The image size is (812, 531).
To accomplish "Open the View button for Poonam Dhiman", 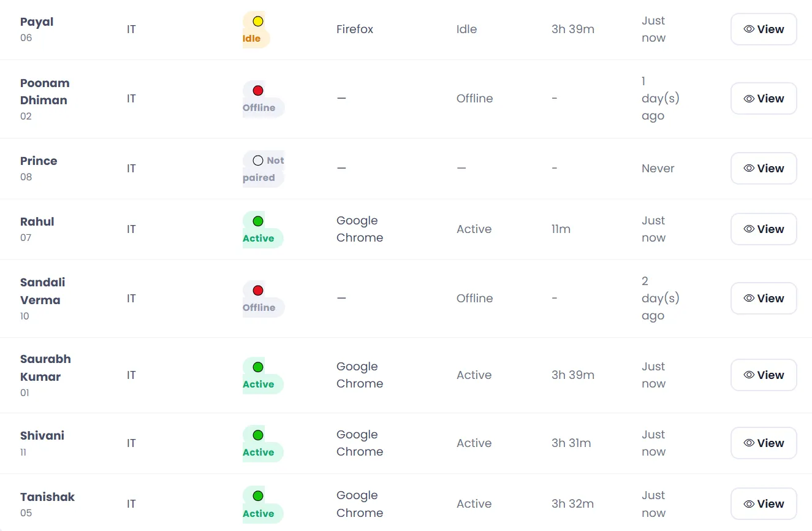I will [764, 99].
